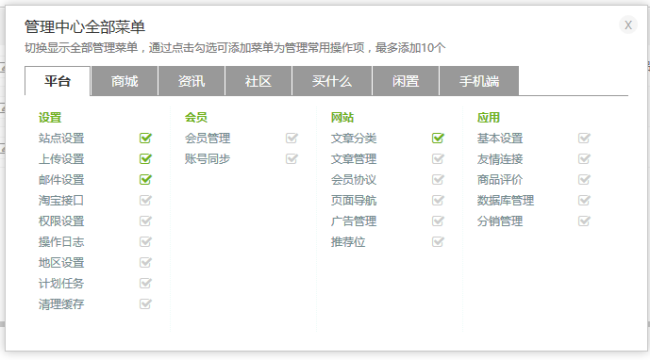This screenshot has width=650, height=361.
Task: Check the 账号同步 checkbox
Action: pyautogui.click(x=292, y=159)
